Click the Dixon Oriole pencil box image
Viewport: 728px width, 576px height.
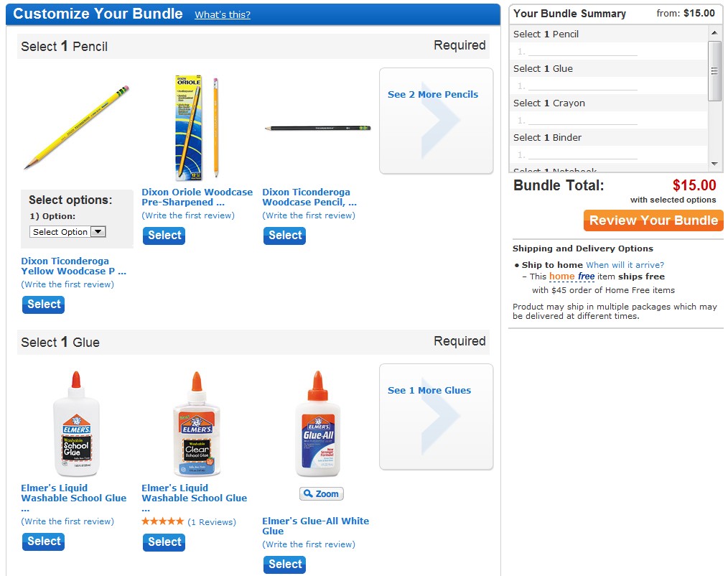click(x=197, y=128)
